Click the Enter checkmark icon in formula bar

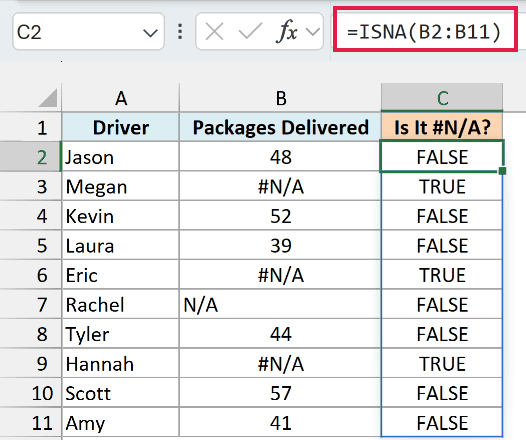coord(250,32)
